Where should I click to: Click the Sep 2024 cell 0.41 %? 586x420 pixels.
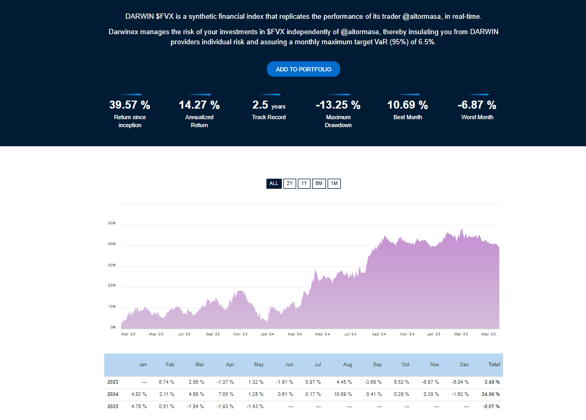point(374,394)
